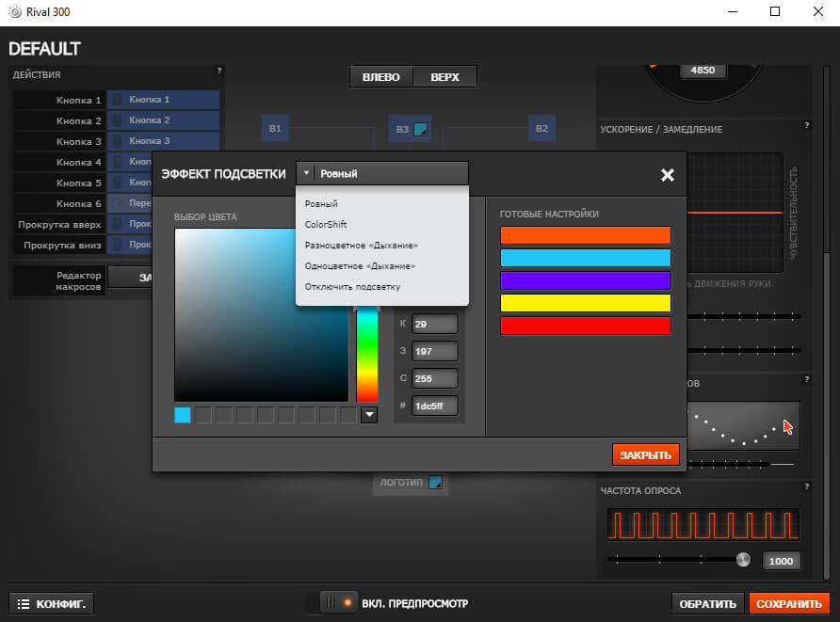Close the lighting effect dialog with X
This screenshot has width=840, height=622.
tap(668, 174)
